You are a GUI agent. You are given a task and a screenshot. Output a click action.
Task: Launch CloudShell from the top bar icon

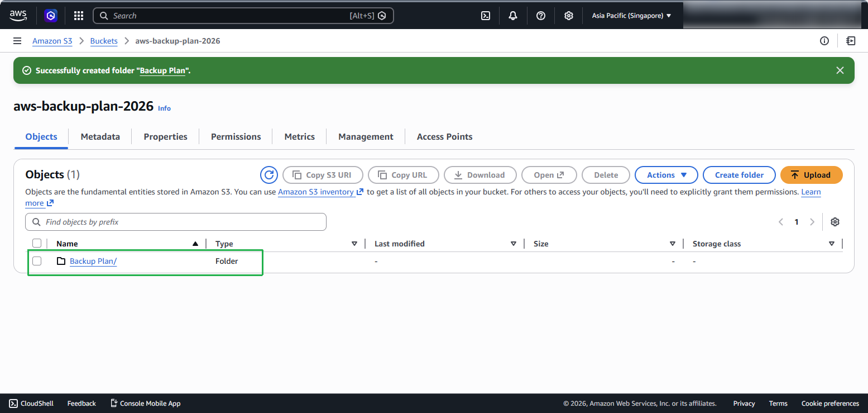click(x=486, y=16)
